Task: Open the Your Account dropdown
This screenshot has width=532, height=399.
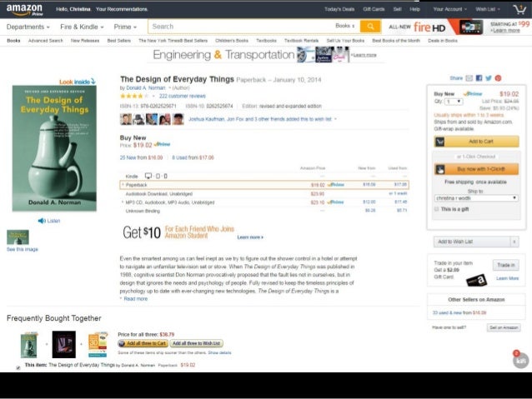Action: 450,9
